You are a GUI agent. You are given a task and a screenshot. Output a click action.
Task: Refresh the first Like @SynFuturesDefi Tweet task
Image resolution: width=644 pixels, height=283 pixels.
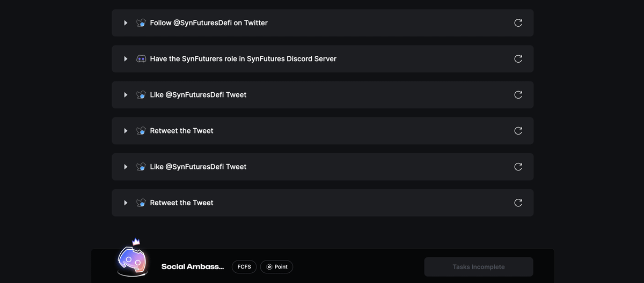coord(518,95)
